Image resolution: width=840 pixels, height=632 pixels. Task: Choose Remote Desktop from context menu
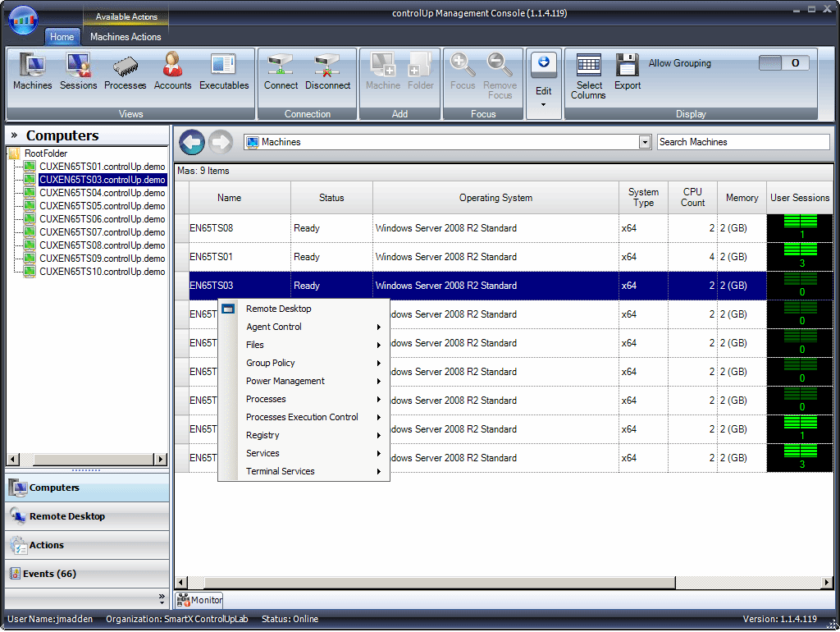pos(279,309)
